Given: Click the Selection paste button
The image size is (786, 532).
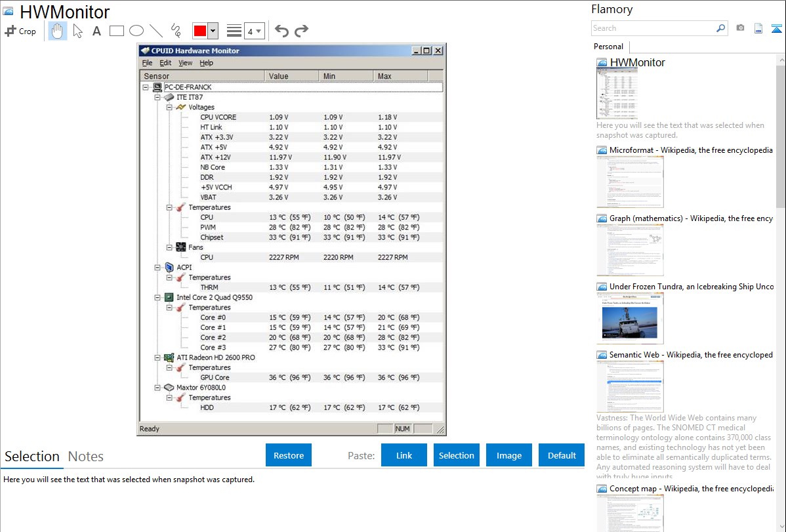Looking at the screenshot, I should click(456, 455).
